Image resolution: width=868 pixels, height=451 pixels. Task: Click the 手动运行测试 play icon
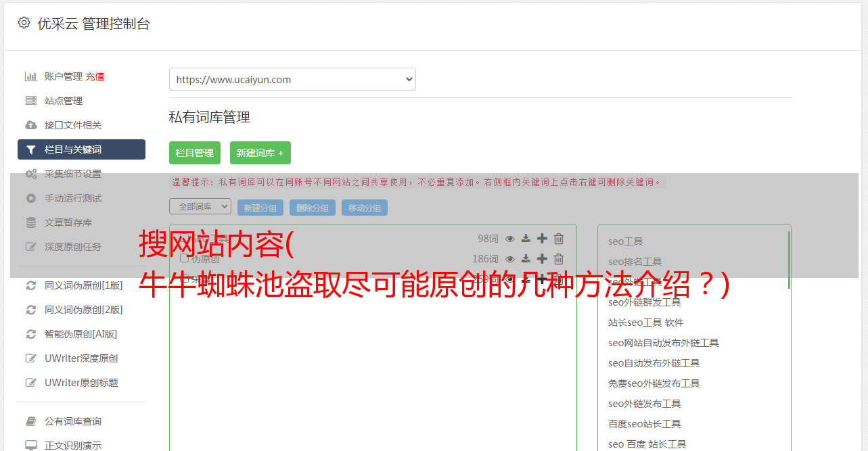click(x=31, y=198)
